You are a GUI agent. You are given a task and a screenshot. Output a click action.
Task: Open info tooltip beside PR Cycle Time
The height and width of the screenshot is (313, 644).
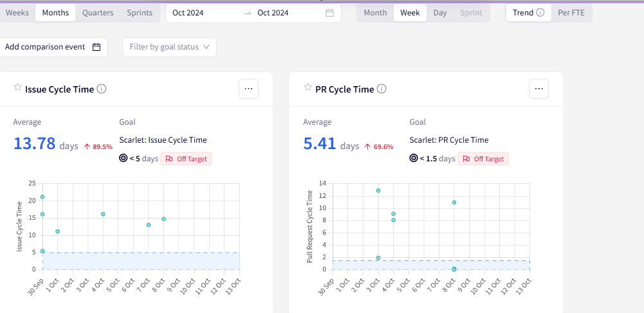[382, 89]
